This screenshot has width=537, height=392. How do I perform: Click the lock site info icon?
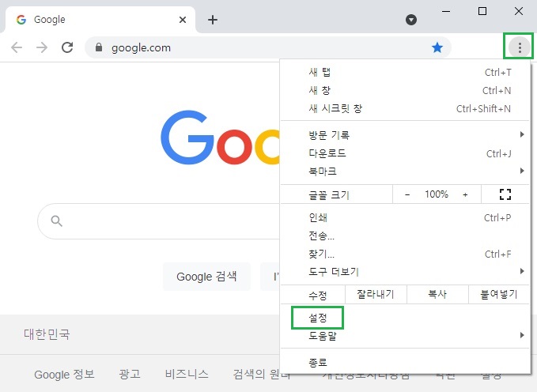(x=99, y=47)
